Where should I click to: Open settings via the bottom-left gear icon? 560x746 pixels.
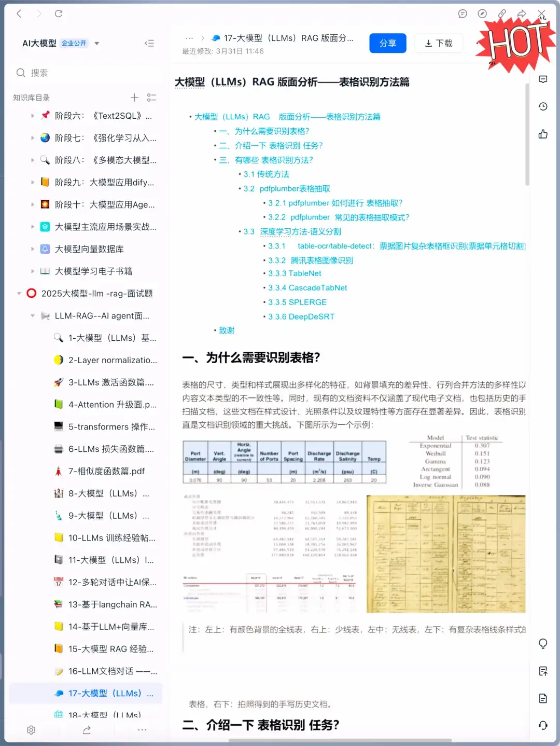click(x=32, y=729)
